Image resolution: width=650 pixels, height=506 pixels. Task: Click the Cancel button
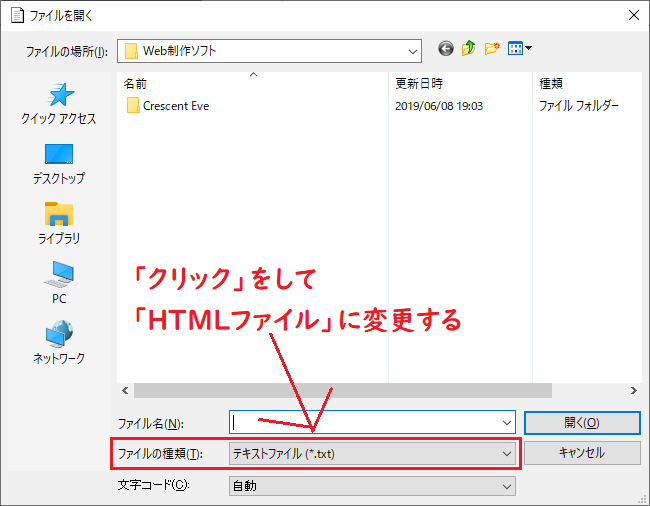tap(581, 453)
